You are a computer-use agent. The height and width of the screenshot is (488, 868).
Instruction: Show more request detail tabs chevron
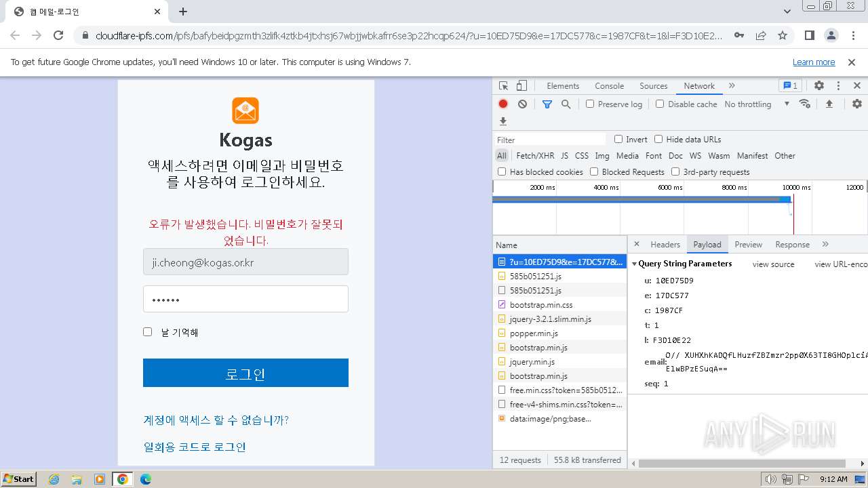tap(825, 244)
